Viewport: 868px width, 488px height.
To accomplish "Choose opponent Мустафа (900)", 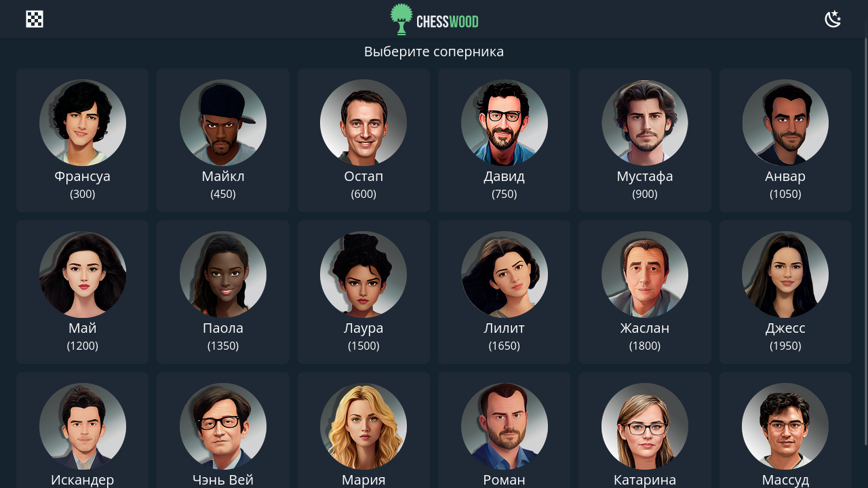I will coord(645,140).
